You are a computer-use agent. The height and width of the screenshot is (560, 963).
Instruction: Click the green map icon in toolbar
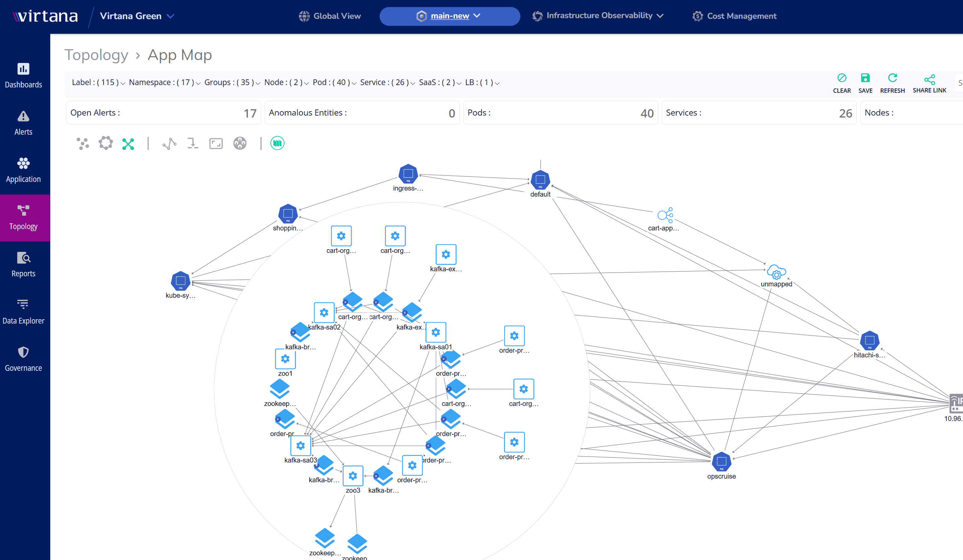[277, 143]
